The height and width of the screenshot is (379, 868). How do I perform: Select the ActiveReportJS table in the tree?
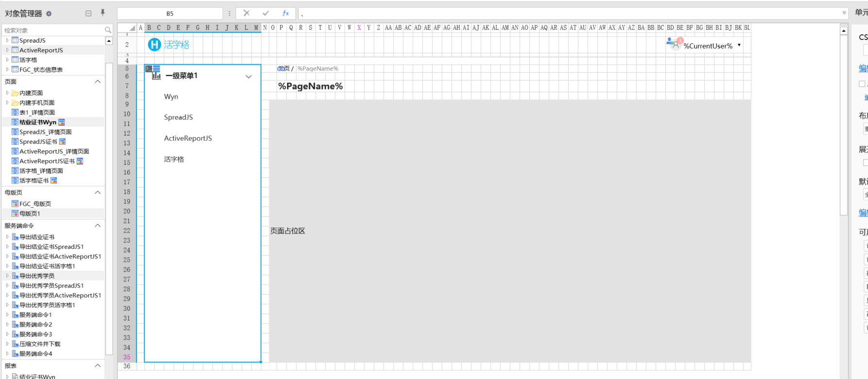41,50
